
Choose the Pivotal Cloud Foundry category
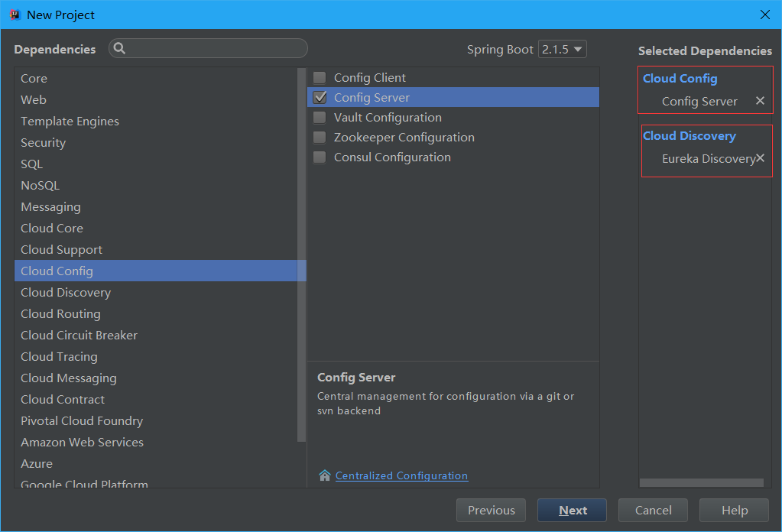pos(156,421)
